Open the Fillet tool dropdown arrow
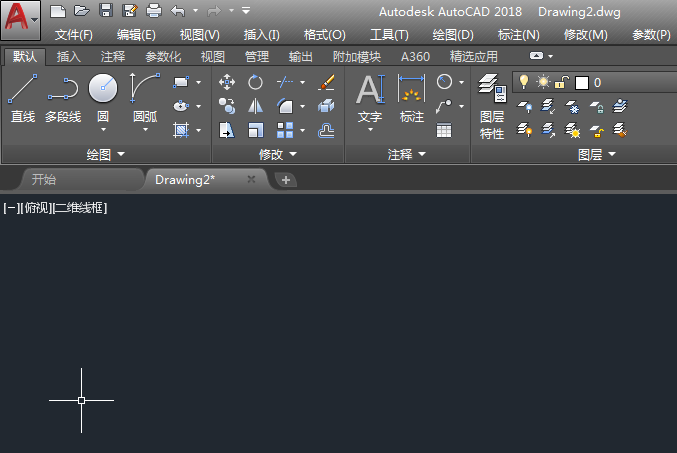This screenshot has height=453, width=677. (302, 106)
